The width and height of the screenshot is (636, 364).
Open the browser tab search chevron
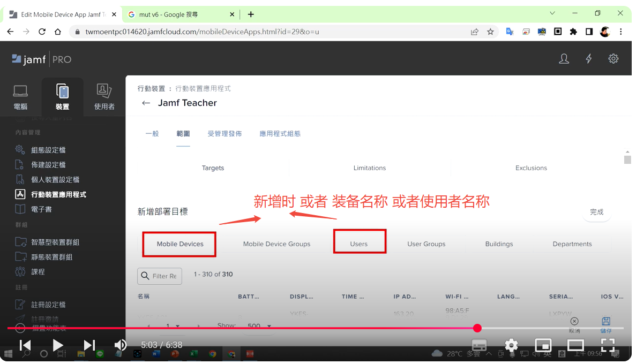[x=552, y=13]
